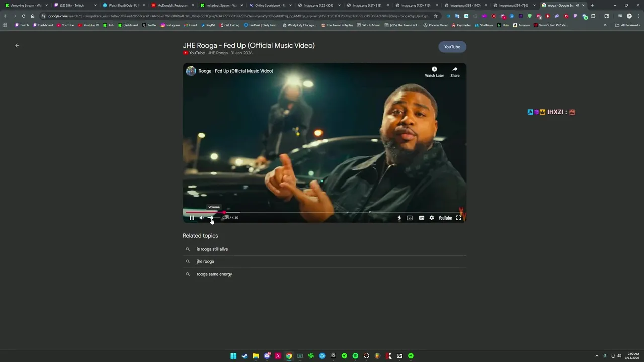This screenshot has width=644, height=362.
Task: Switch to the Annoying Stream tab
Action: coord(25,5)
